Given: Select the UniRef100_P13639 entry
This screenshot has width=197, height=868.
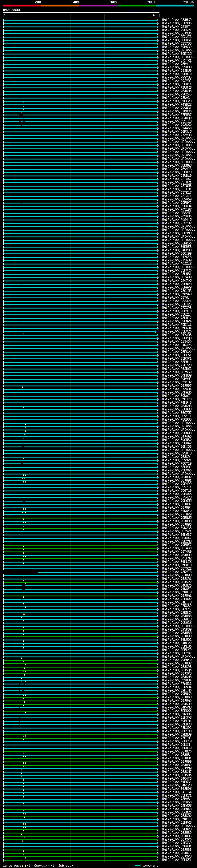Looking at the screenshot, I should (x=177, y=260).
